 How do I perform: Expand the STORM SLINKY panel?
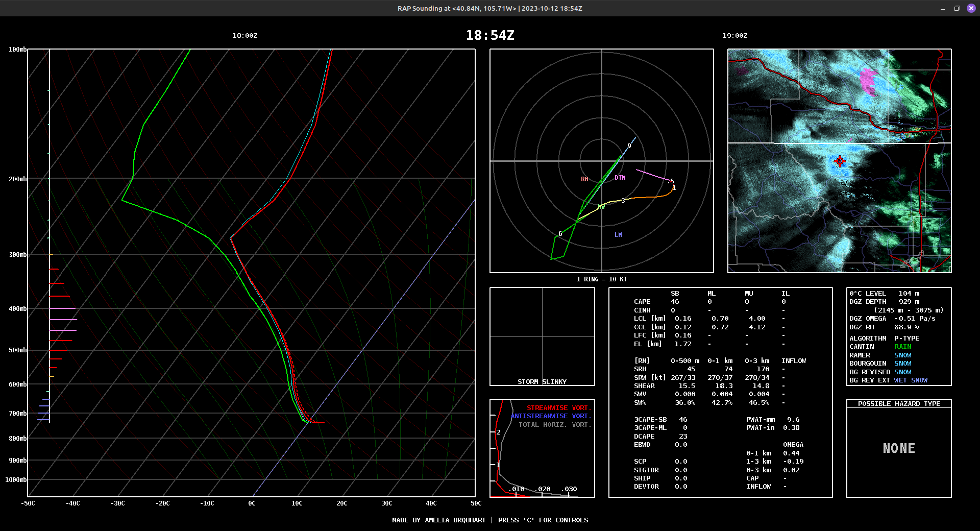click(542, 381)
